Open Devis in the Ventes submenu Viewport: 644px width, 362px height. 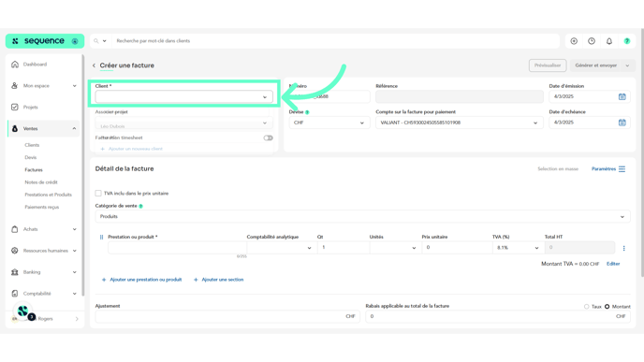coord(30,157)
